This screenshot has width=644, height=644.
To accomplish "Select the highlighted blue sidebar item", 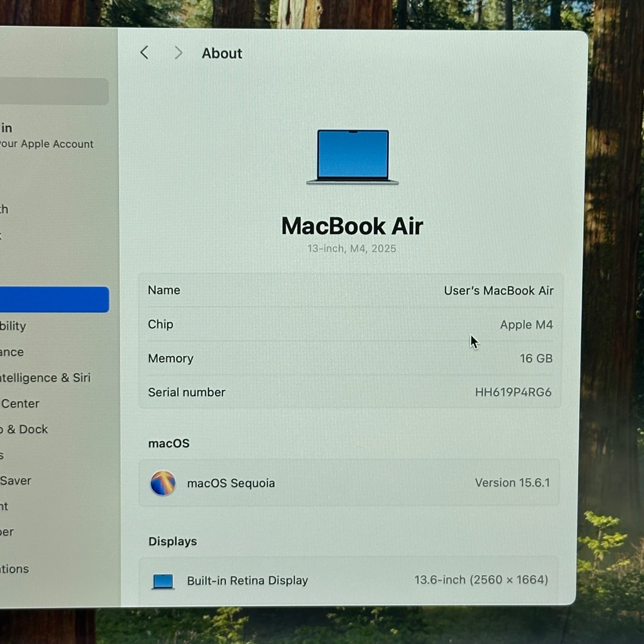I will (x=55, y=299).
